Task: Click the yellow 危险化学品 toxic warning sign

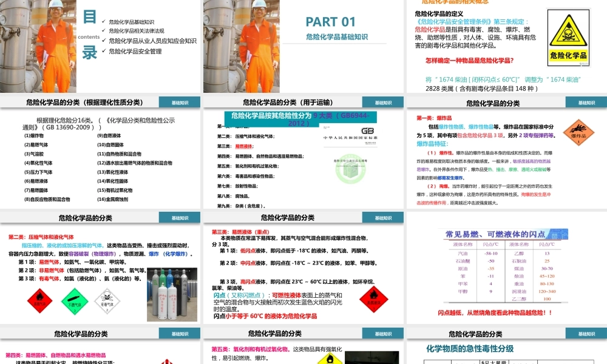Action: pos(568,38)
